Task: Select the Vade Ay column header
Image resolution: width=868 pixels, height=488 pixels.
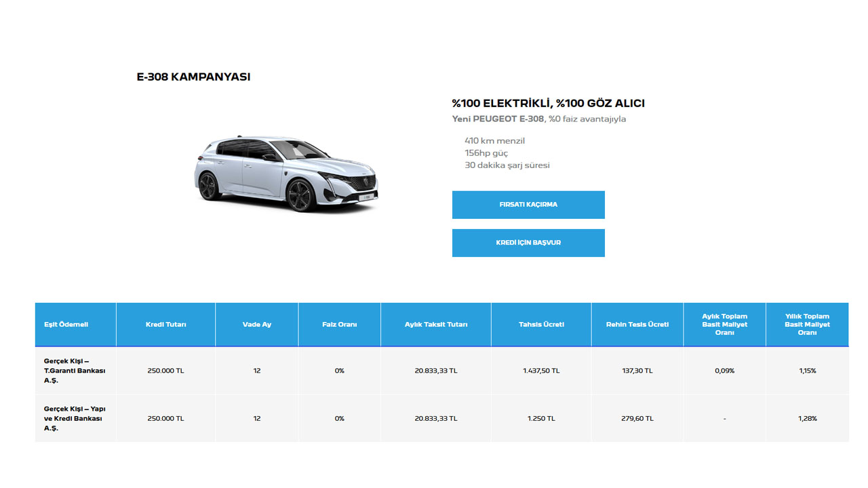Action: click(256, 325)
